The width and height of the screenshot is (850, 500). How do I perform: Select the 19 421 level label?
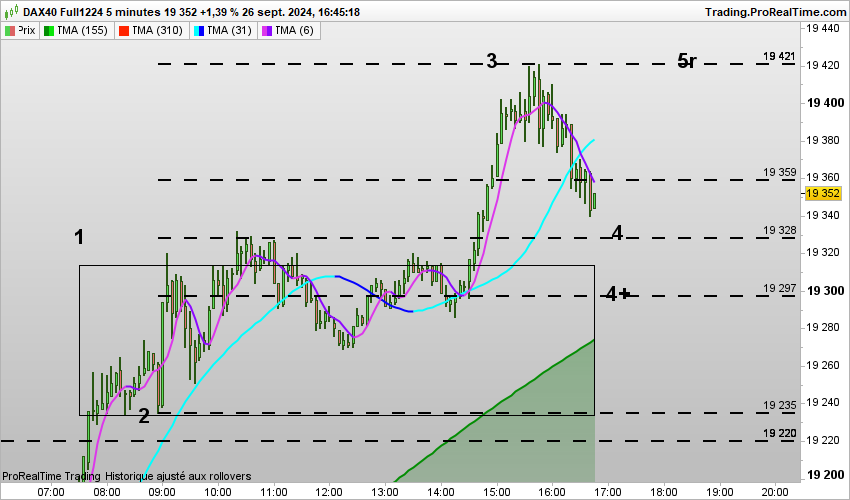point(780,56)
